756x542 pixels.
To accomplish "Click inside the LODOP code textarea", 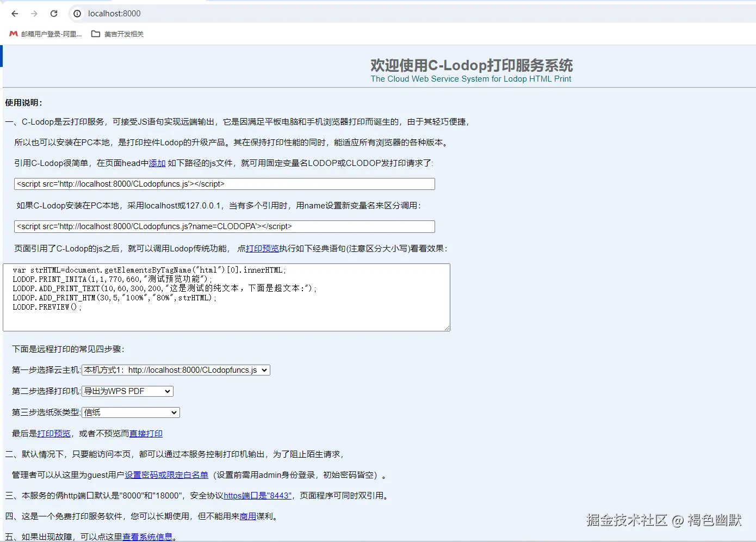I will [226, 298].
